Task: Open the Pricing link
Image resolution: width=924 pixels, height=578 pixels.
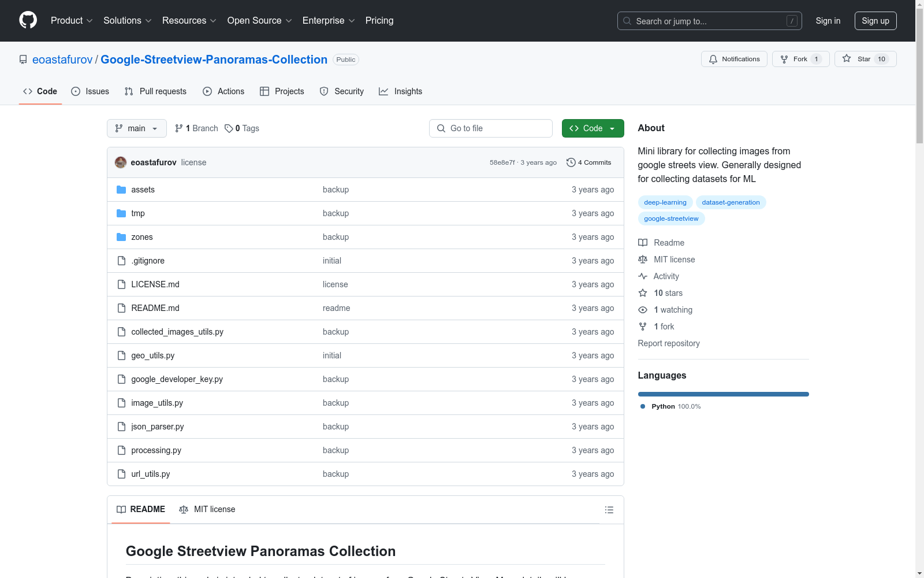Action: (379, 20)
